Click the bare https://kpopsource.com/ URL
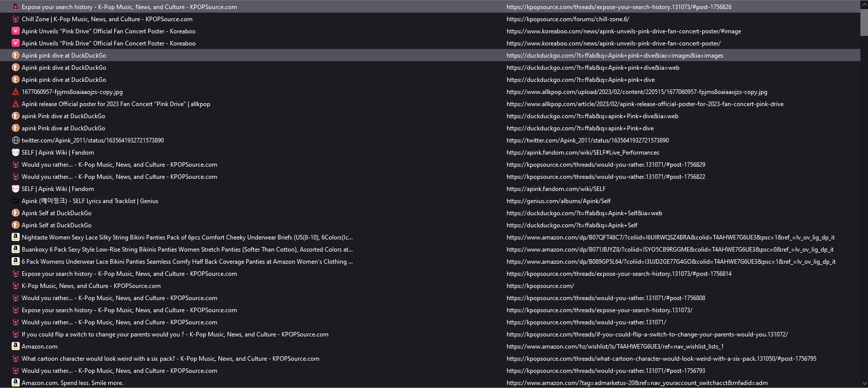 [x=540, y=286]
